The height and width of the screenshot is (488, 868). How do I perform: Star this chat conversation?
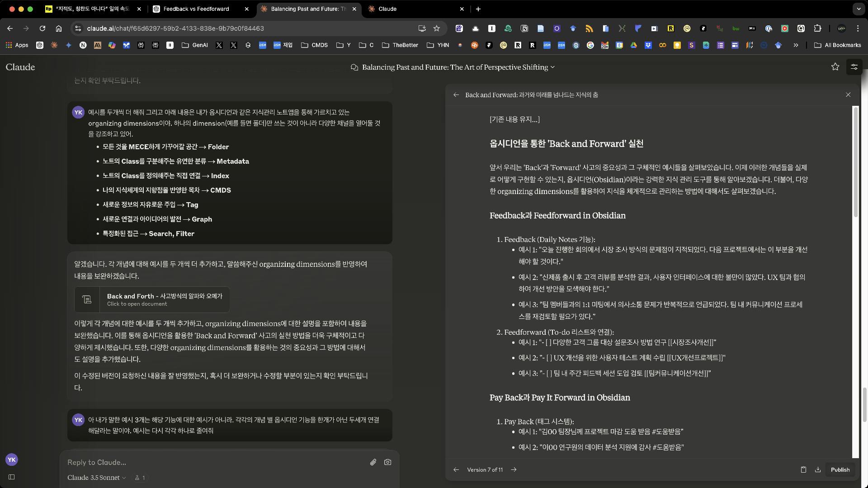(835, 67)
